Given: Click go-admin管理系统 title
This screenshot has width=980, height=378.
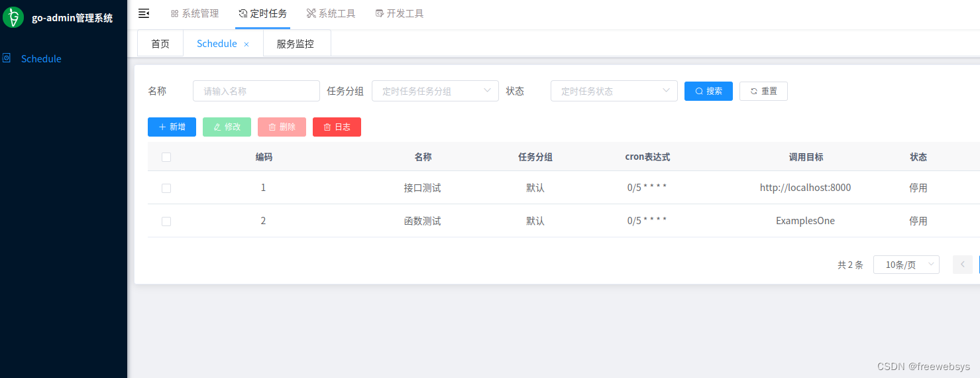Looking at the screenshot, I should click(72, 18).
